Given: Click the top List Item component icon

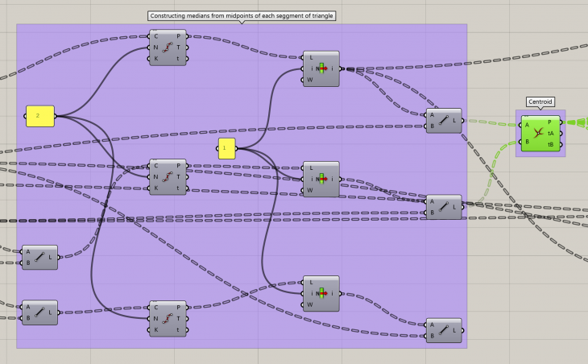Looking at the screenshot, I should [321, 68].
